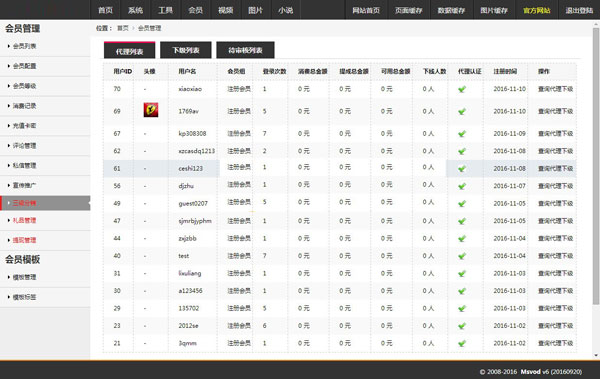This screenshot has height=379, width=600.
Task: Open 宣传推广 in the sidebar
Action: (x=24, y=186)
